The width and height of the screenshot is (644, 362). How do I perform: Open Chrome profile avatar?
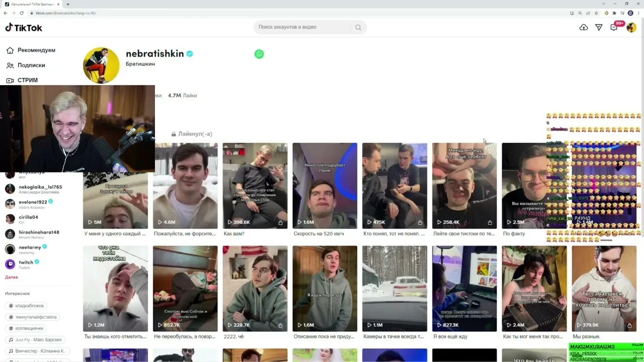click(630, 13)
